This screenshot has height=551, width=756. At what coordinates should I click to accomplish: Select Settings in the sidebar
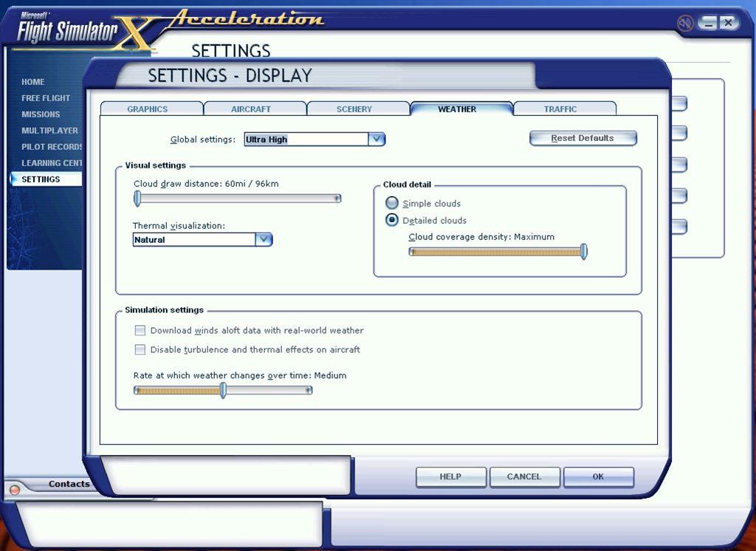point(47,179)
